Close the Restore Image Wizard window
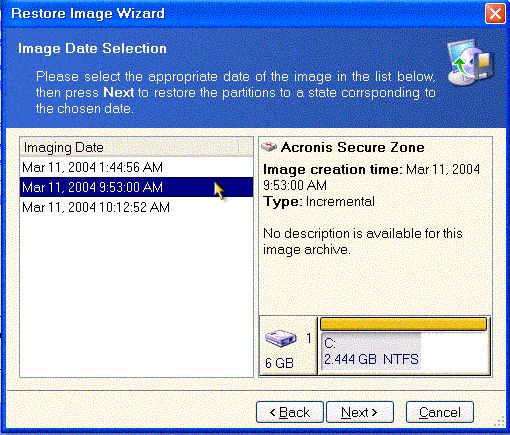The image size is (510, 435). pos(495,14)
